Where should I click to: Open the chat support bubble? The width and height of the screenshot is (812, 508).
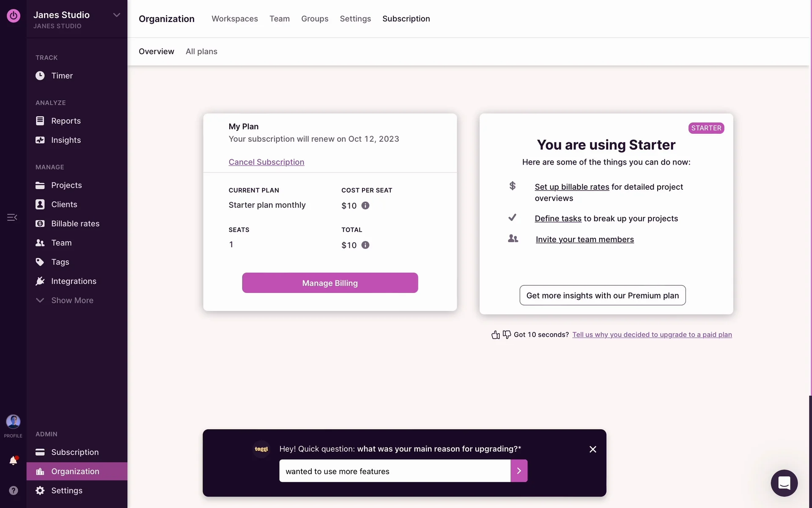pos(784,483)
